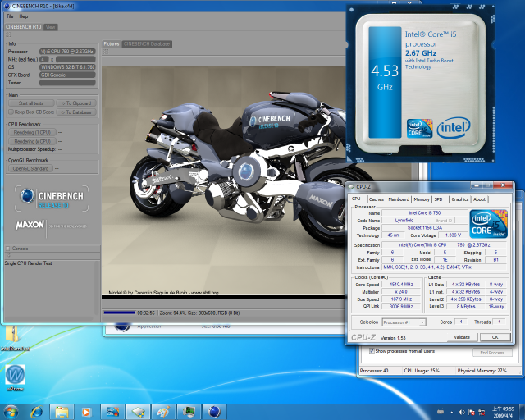Click Validate in CPU-Z
Image resolution: width=525 pixels, height=420 pixels.
(x=462, y=337)
